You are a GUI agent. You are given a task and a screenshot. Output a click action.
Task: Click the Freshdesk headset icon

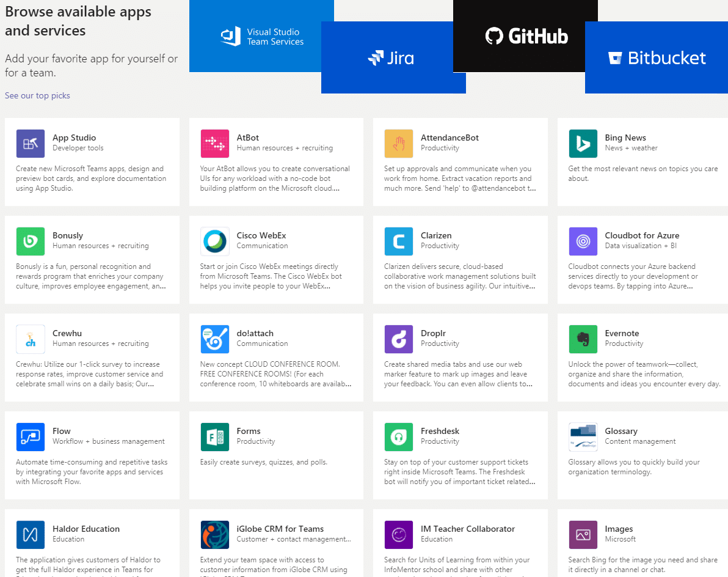pos(398,436)
